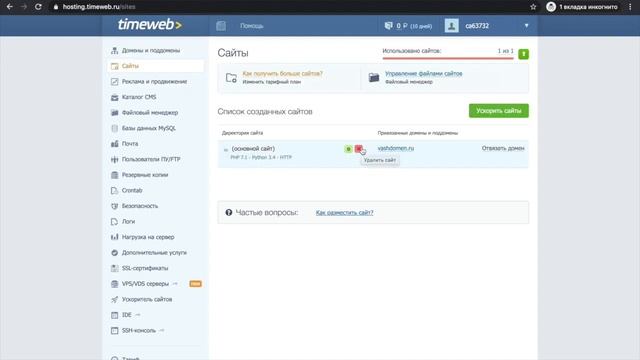Click the folder-plus icon
Viewport: 640px width, 360px height.
point(231,78)
